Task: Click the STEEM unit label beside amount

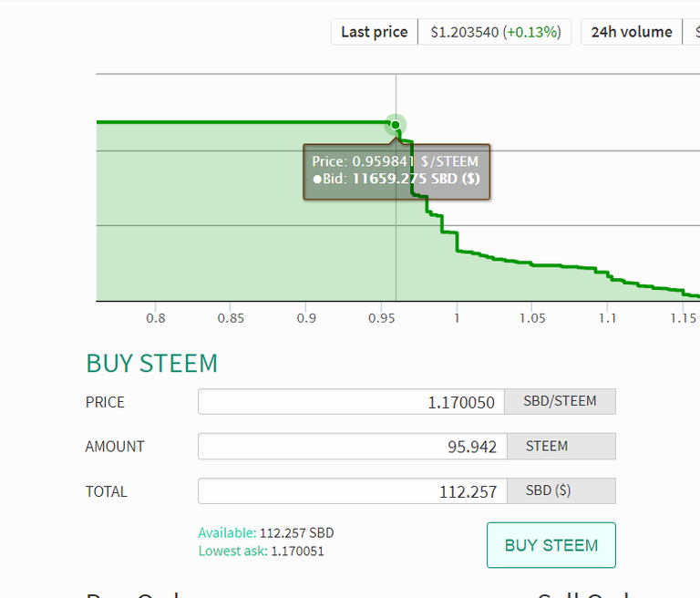Action: tap(547, 447)
